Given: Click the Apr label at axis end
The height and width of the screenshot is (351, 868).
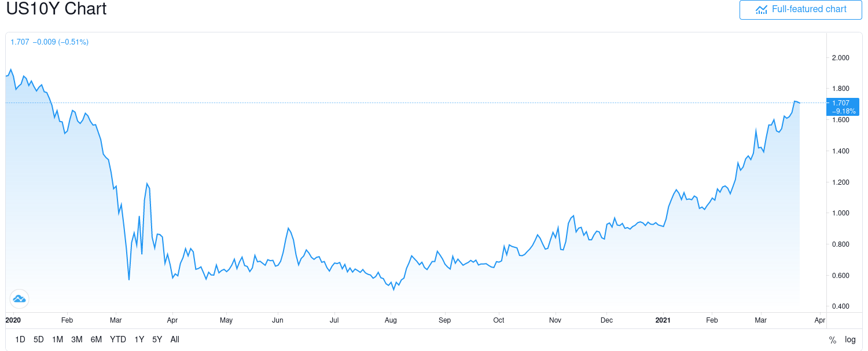Looking at the screenshot, I should coord(819,320).
